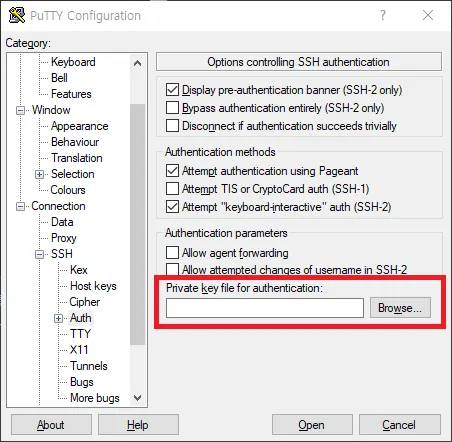
Task: Select Proxy in category tree
Action: pos(64,238)
